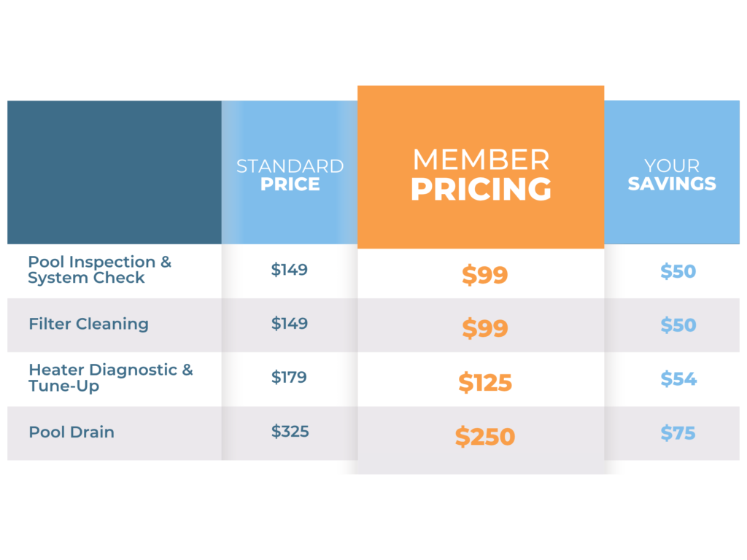The height and width of the screenshot is (560, 747).
Task: Click the $149 standard price for Pool Inspection
Action: click(290, 270)
